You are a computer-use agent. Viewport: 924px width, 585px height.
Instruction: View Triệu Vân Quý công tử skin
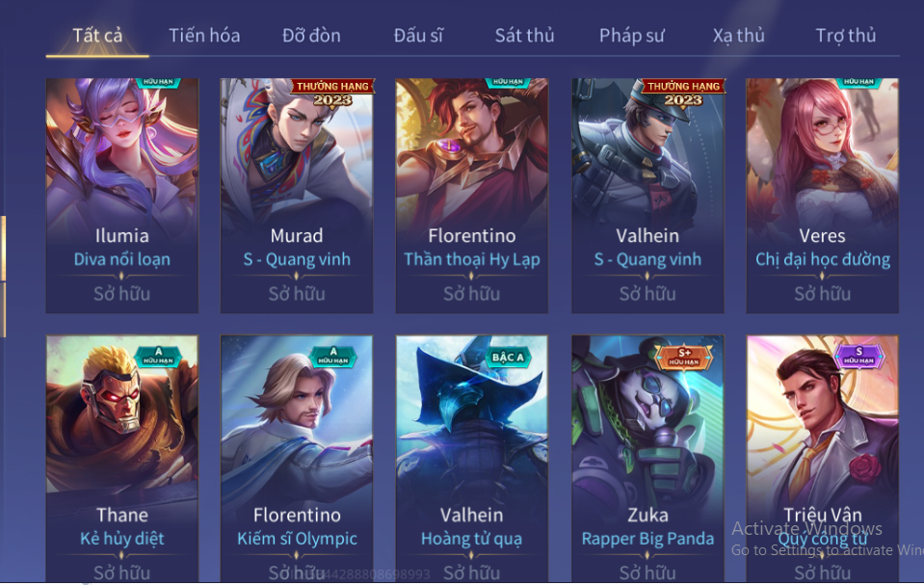(822, 459)
